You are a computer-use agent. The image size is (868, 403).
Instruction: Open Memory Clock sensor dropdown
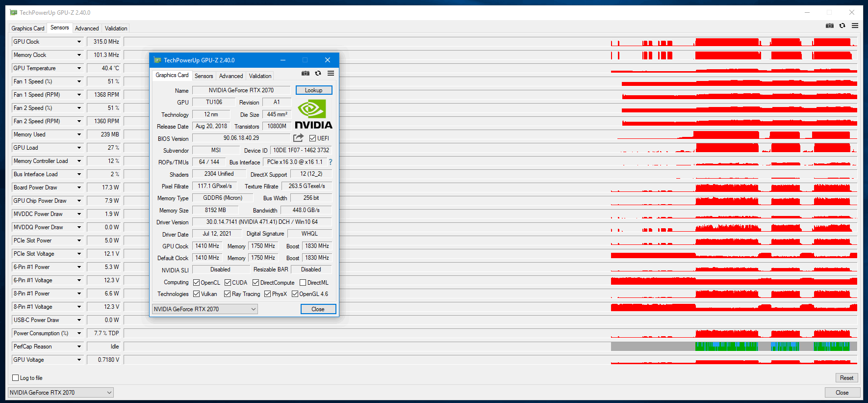pos(79,55)
